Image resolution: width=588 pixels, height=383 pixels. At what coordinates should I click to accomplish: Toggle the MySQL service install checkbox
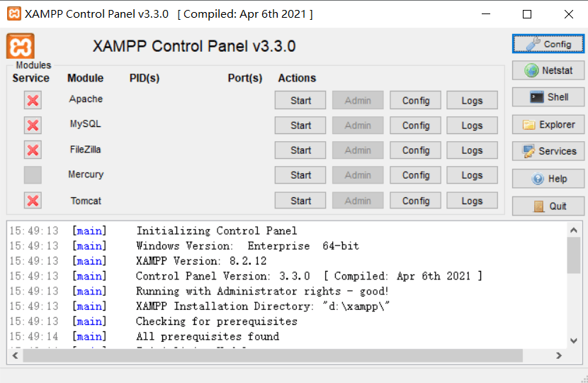click(33, 126)
